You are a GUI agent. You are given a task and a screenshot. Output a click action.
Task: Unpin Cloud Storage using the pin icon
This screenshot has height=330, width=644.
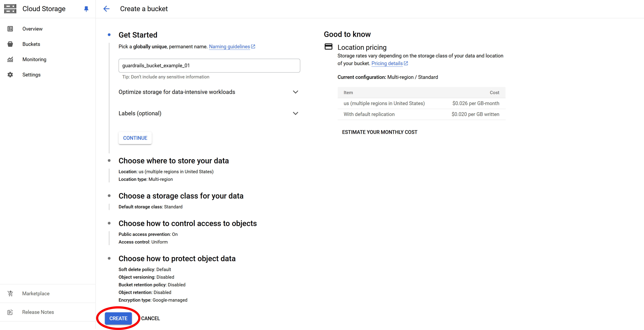click(x=86, y=9)
